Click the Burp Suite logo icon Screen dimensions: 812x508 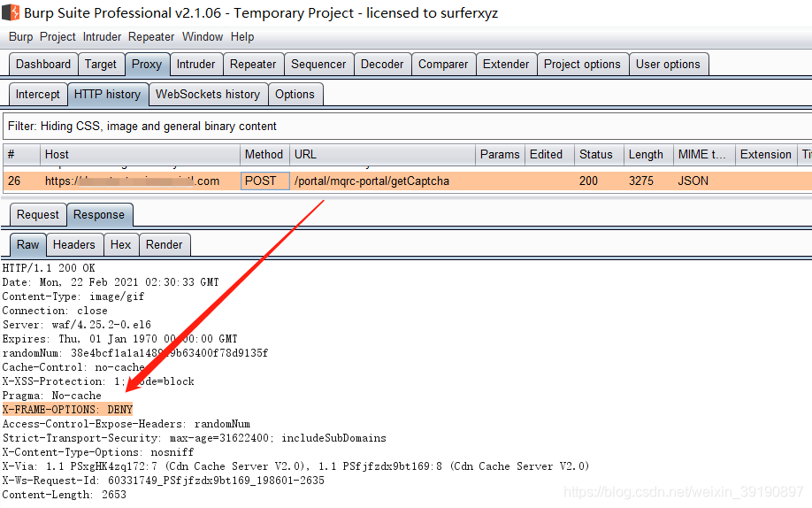[x=11, y=12]
